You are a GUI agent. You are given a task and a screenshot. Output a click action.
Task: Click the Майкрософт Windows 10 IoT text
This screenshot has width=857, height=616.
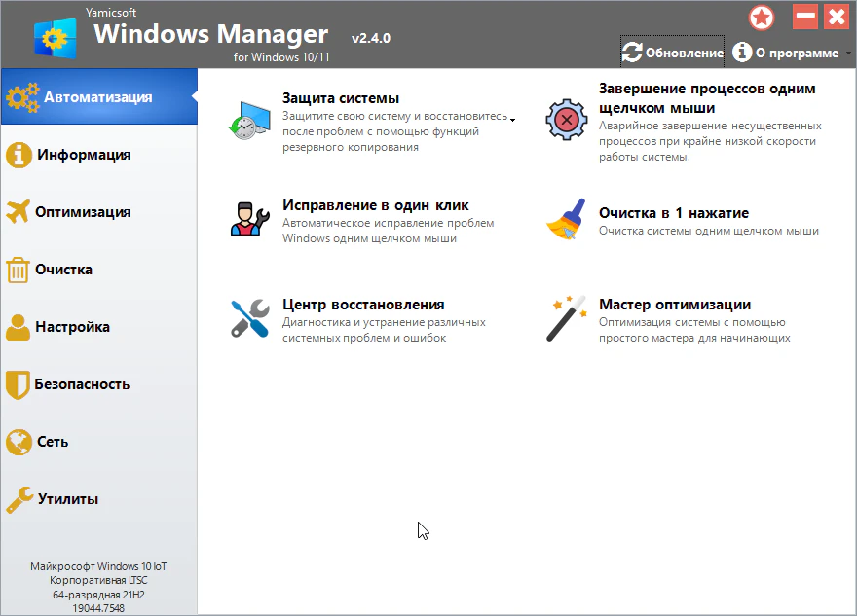pyautogui.click(x=98, y=566)
